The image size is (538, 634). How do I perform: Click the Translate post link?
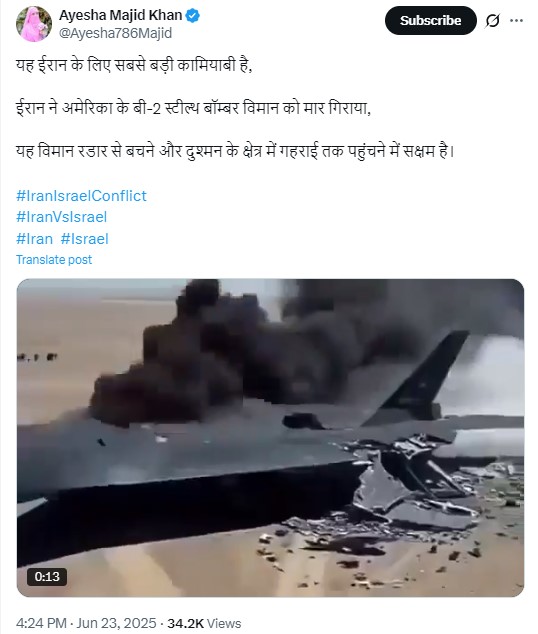click(54, 260)
